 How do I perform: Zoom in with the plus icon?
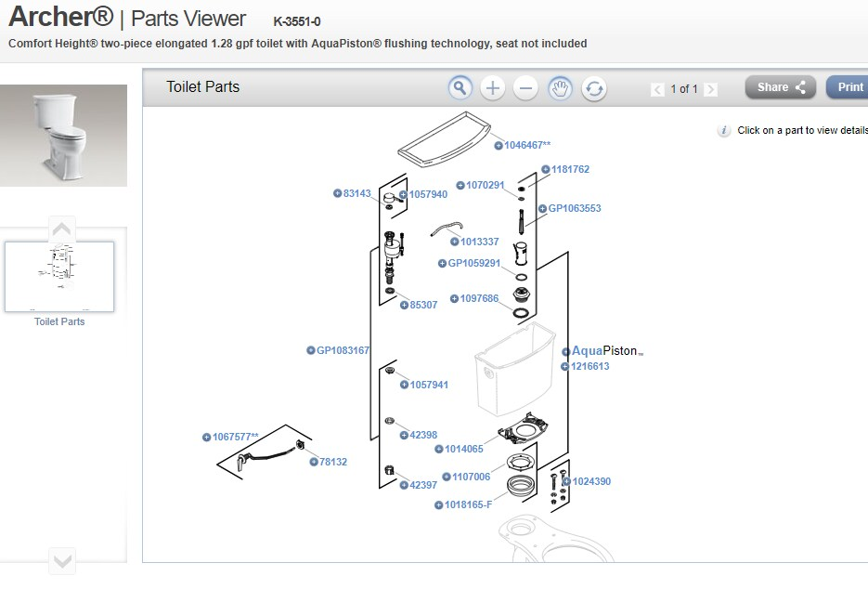(x=493, y=88)
